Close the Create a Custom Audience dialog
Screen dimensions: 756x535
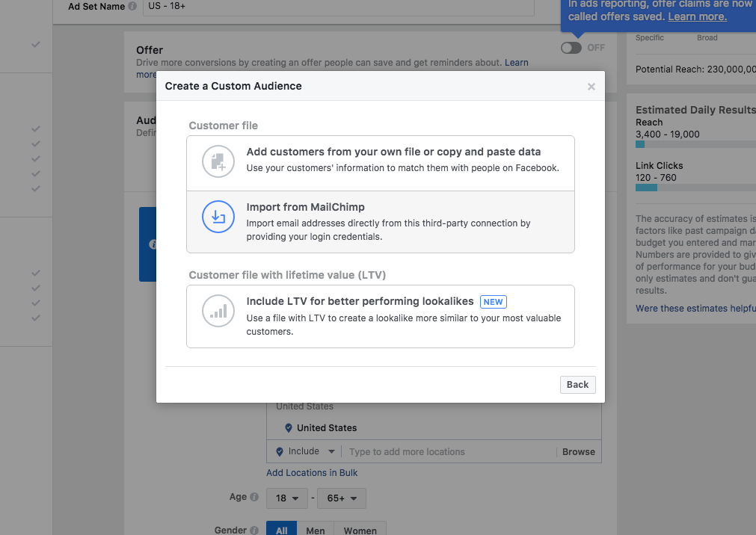(591, 87)
